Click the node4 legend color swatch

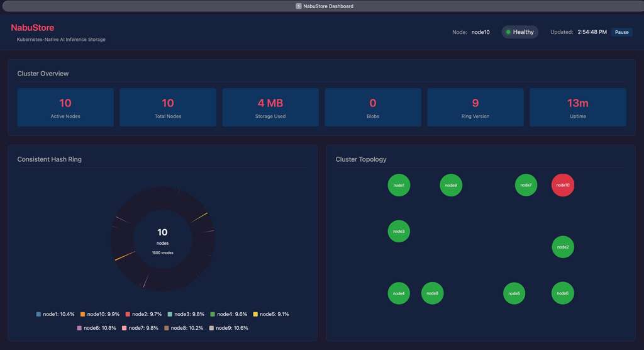tap(213, 314)
